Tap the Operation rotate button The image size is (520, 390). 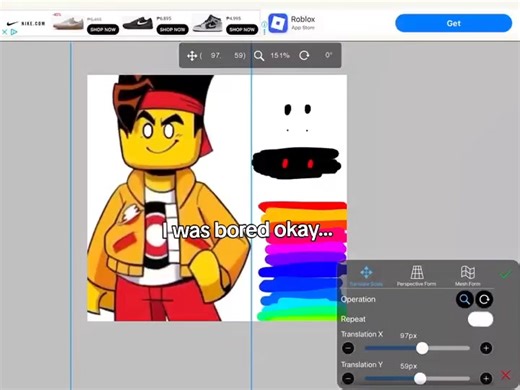(x=484, y=299)
